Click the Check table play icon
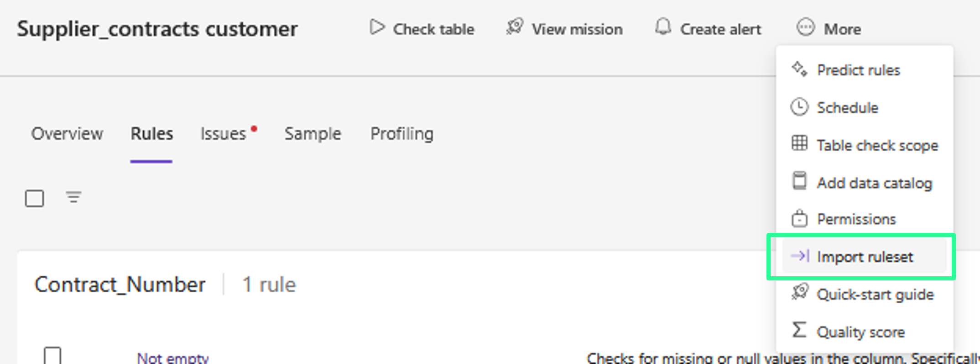Screen dimensions: 980x364 (x=377, y=28)
